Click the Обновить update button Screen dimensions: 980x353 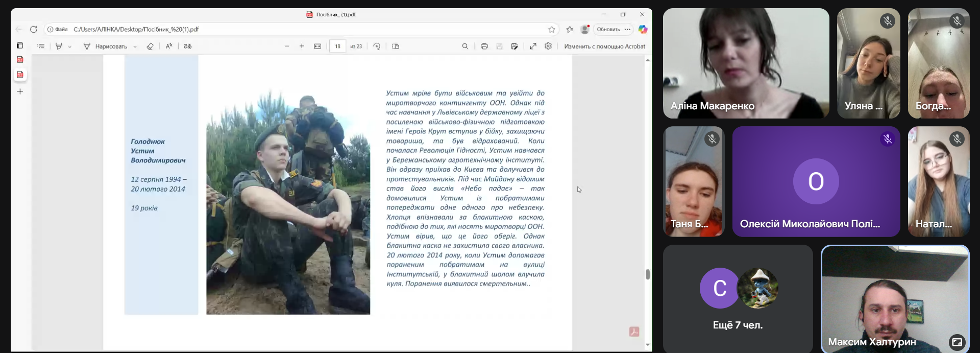tap(608, 29)
